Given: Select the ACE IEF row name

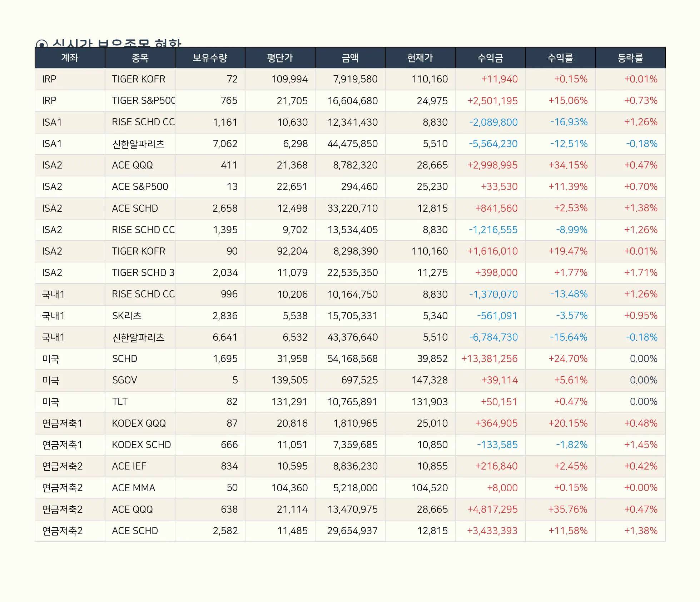Looking at the screenshot, I should tap(129, 466).
